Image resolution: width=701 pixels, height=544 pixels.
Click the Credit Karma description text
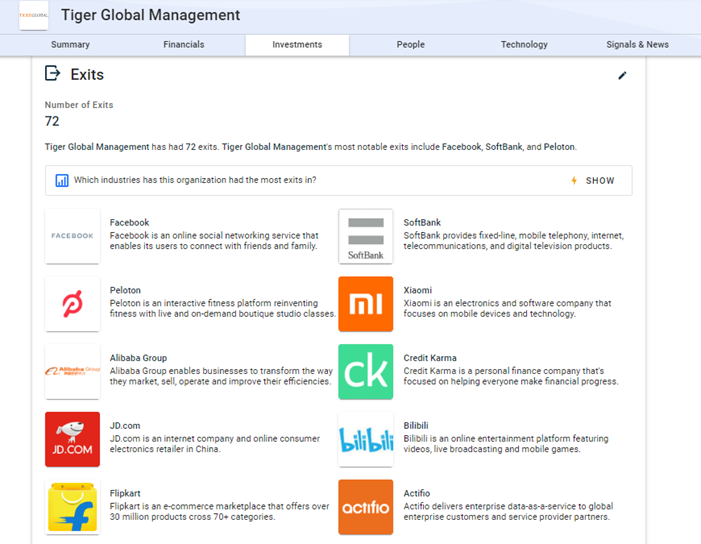[511, 376]
